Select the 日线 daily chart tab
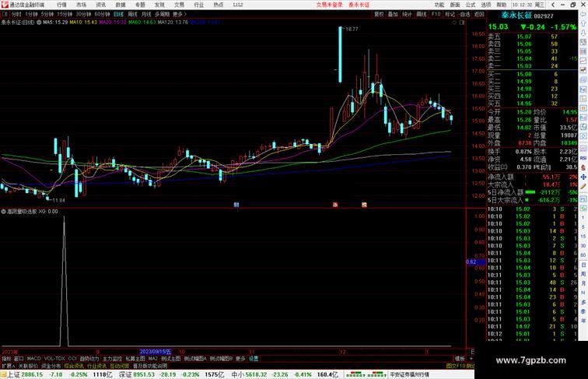 [118, 14]
